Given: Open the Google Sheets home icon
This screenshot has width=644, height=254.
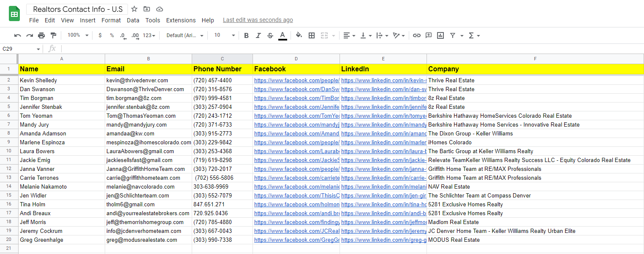Looking at the screenshot, I should (x=15, y=14).
